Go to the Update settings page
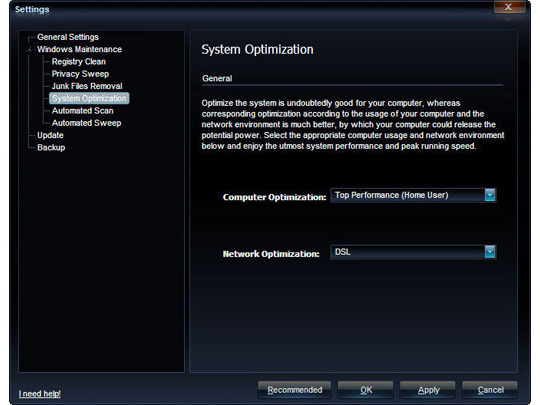 click(50, 135)
